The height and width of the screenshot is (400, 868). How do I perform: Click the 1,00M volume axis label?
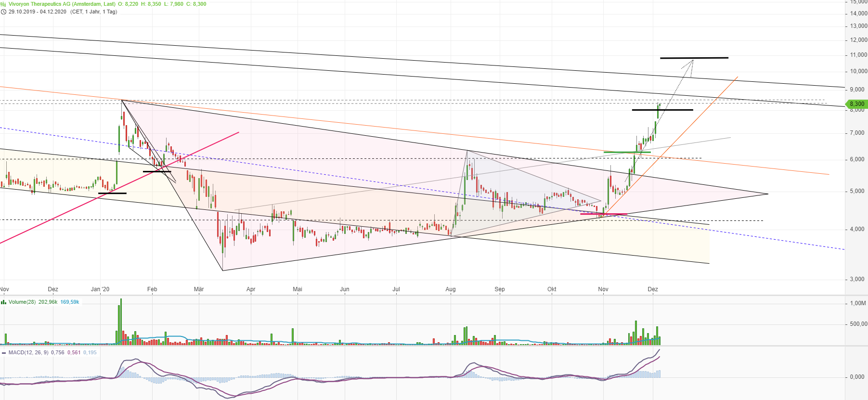click(858, 303)
